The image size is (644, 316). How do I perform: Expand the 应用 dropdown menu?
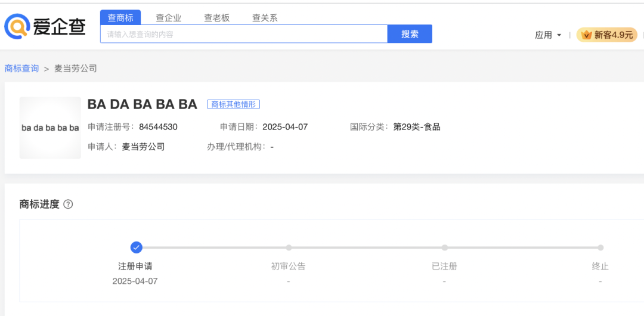(x=548, y=35)
